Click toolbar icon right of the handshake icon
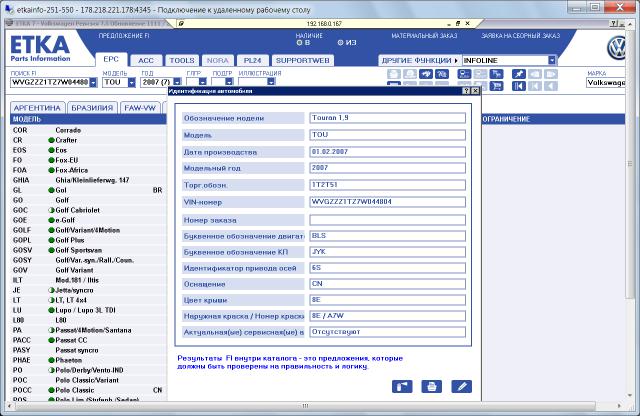Viewport: 640px width, 416px height. (x=442, y=74)
